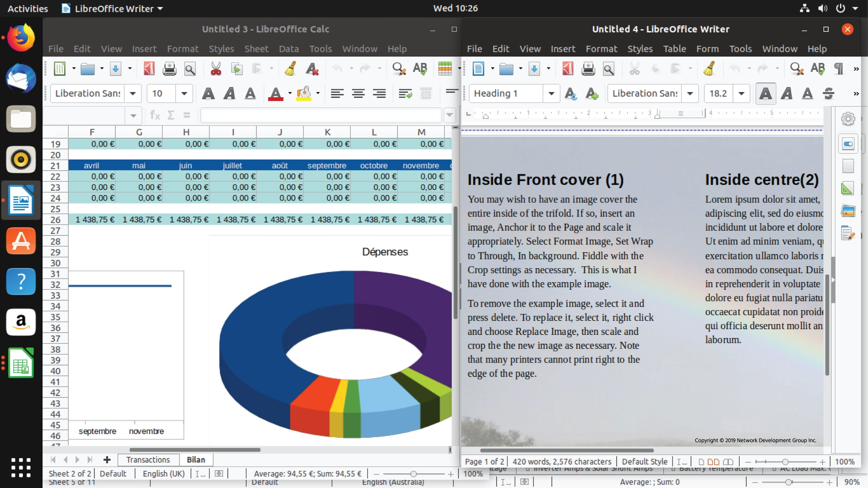Click the add sheet plus button
Screen dimensions: 868x488
107,460
